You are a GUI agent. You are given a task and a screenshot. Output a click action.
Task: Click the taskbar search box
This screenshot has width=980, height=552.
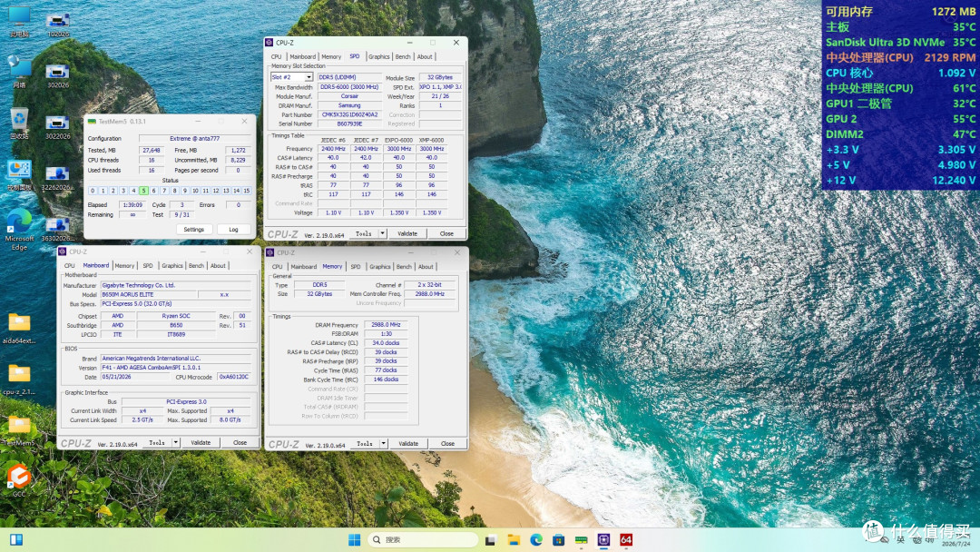pyautogui.click(x=423, y=539)
